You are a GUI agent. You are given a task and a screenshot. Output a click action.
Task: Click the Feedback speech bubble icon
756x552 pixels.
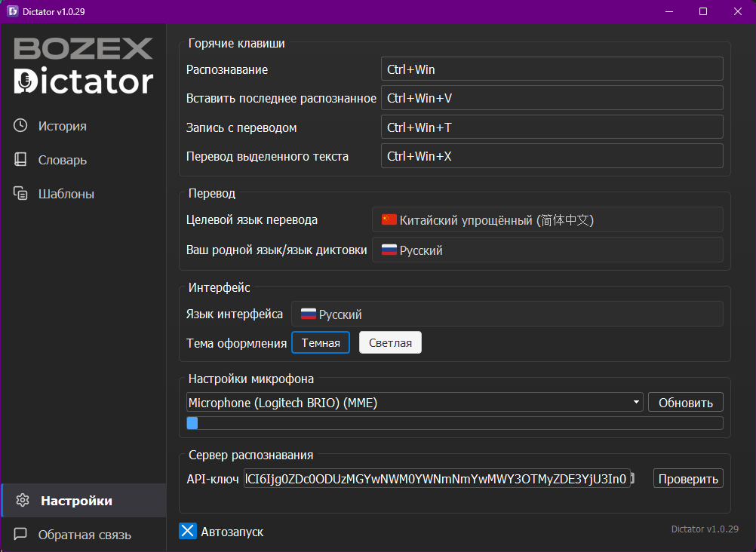20,534
